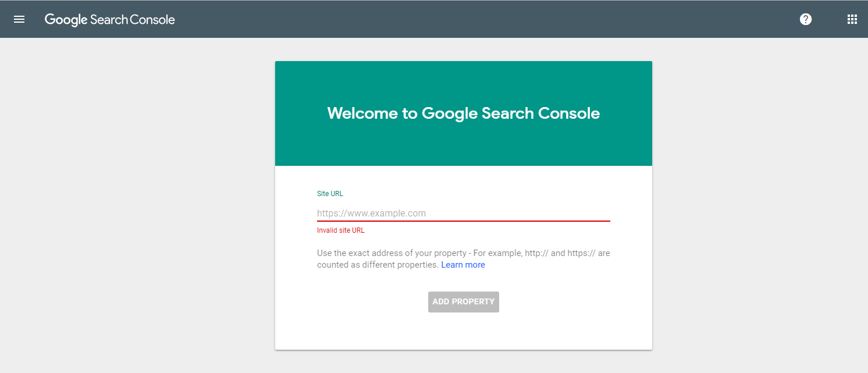Click the blank white area below ADD PROPERTY
The height and width of the screenshot is (373, 868).
coord(463,332)
